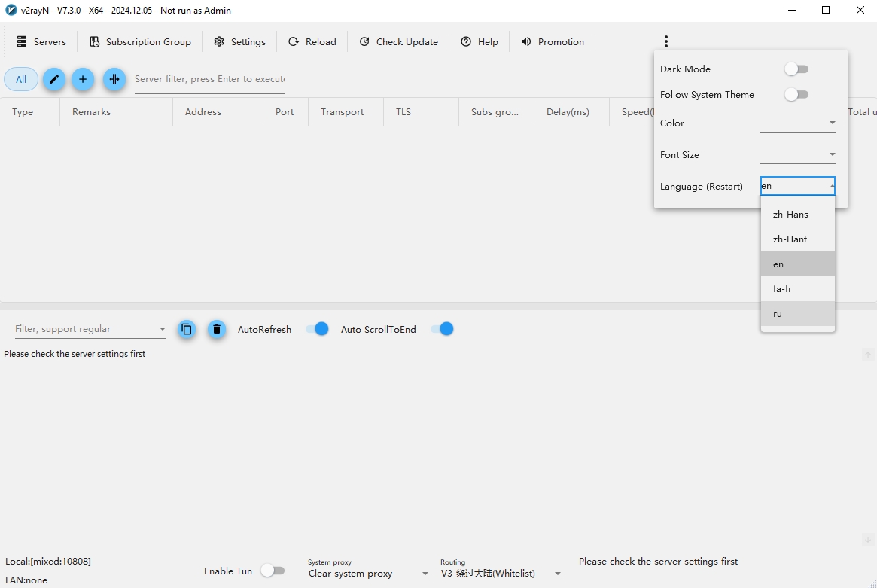
Task: Click the plus add subscription icon
Action: tap(83, 80)
